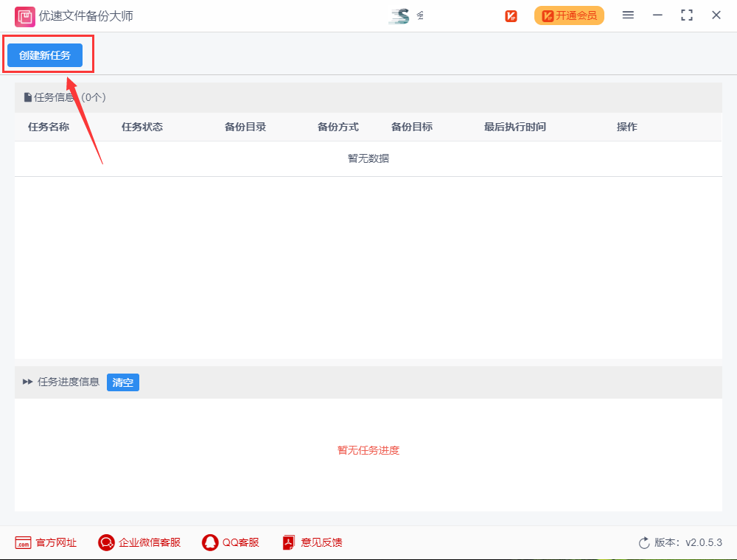Screen dimensions: 737x560
Task: Click the 备份目录 column header
Action: click(x=245, y=127)
